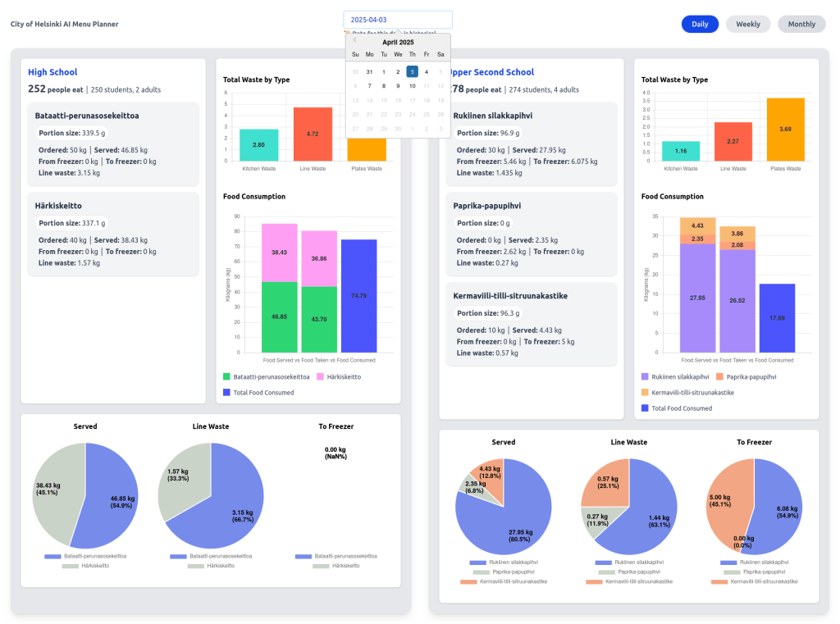Screen dimensions: 840x624
Task: Switch to Weekly view
Action: [747, 25]
